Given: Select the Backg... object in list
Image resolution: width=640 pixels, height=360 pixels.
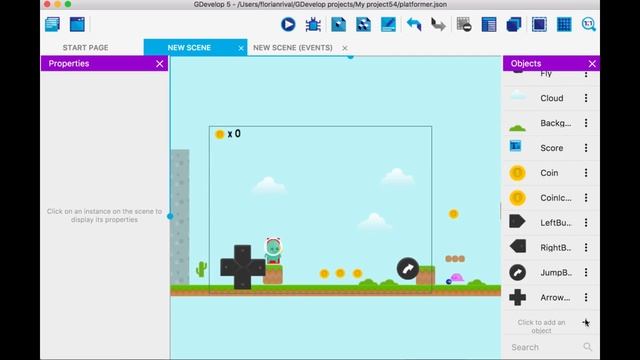Looking at the screenshot, I should click(551, 123).
